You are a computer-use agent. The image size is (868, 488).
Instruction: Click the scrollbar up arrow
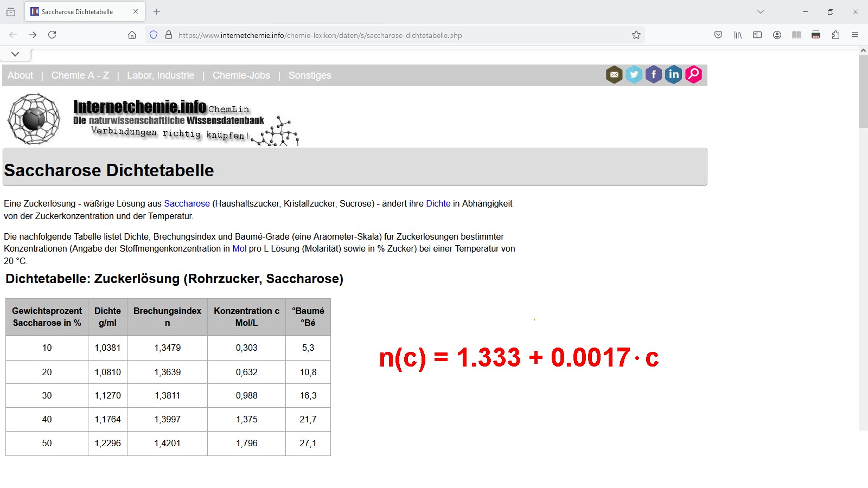[x=863, y=50]
